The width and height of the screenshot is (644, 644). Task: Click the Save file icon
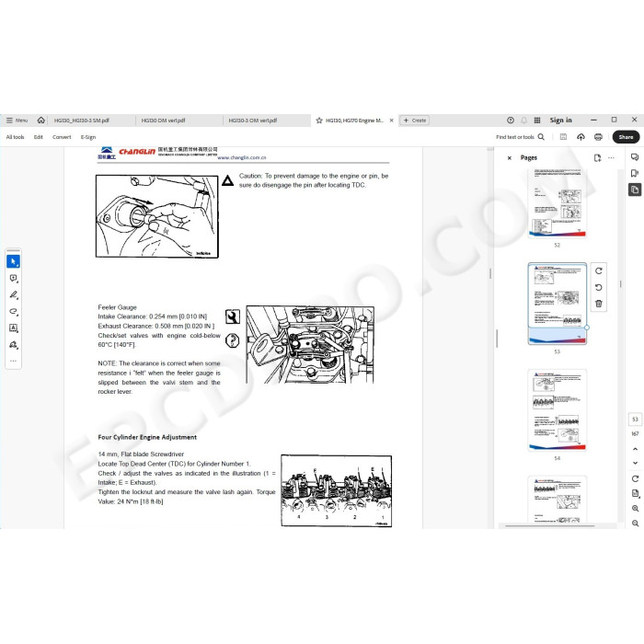(563, 137)
